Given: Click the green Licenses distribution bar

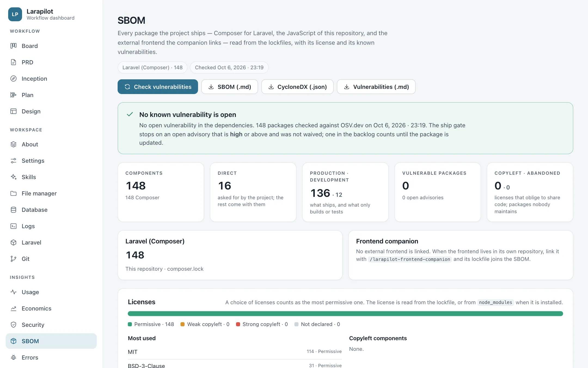Looking at the screenshot, I should click(345, 314).
